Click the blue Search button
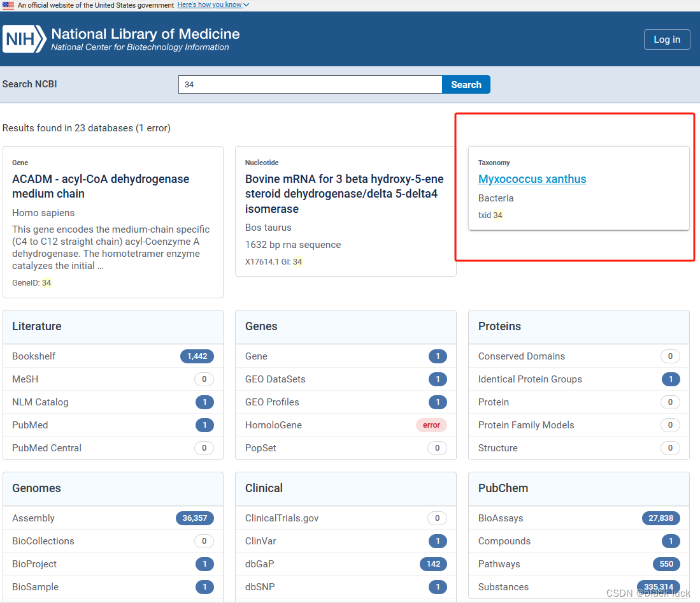This screenshot has height=603, width=700. [466, 84]
